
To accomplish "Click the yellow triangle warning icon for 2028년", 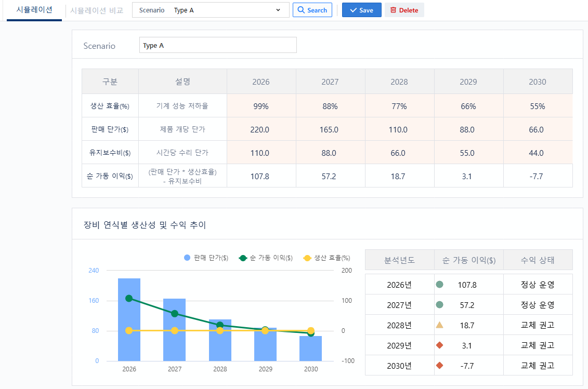I will [439, 325].
